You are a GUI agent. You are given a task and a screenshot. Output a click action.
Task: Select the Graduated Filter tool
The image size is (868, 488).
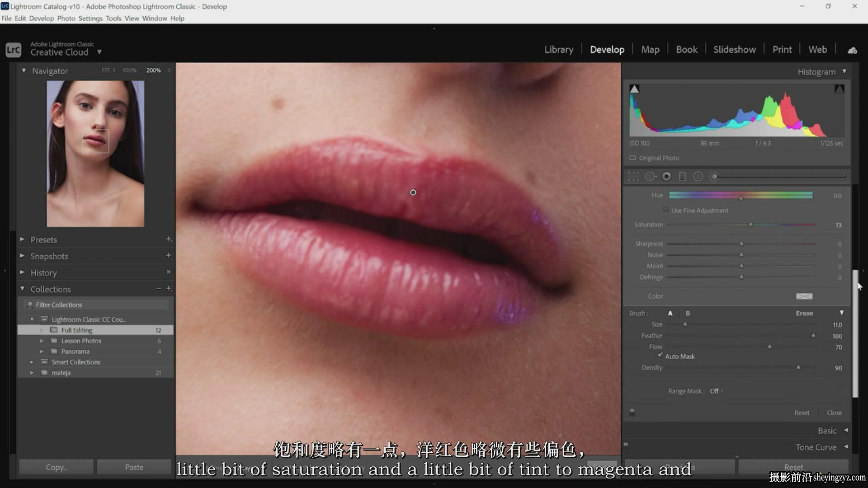[x=682, y=177]
